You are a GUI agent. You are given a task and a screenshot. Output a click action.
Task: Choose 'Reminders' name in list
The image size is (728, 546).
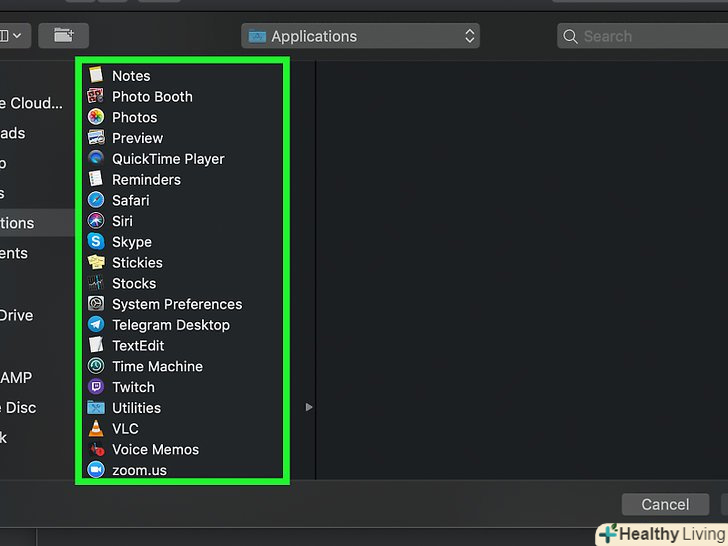pyautogui.click(x=146, y=180)
